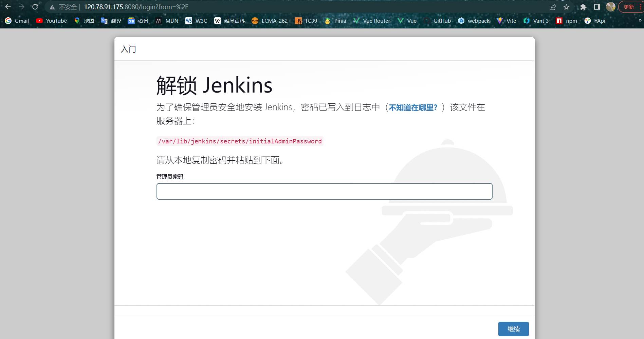Click the browser forward arrow

click(21, 7)
